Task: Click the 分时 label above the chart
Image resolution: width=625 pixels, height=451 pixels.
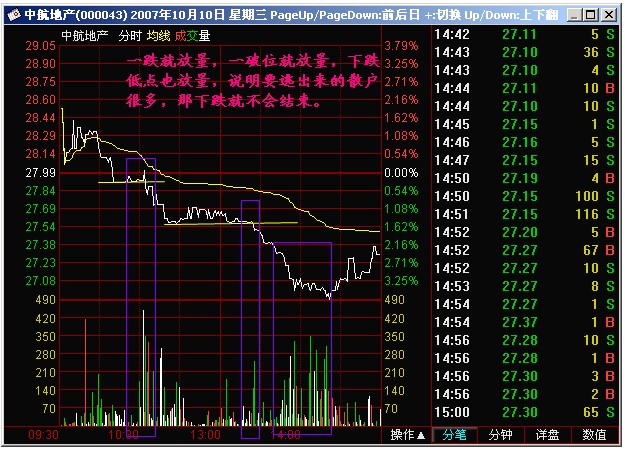Action: (130, 35)
